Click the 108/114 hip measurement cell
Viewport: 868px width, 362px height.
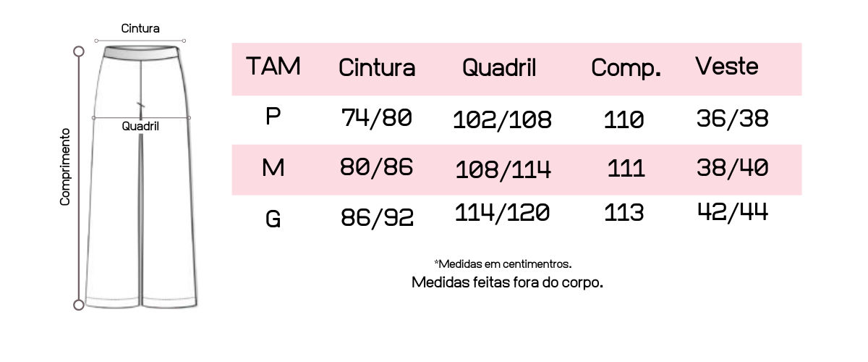tap(503, 169)
